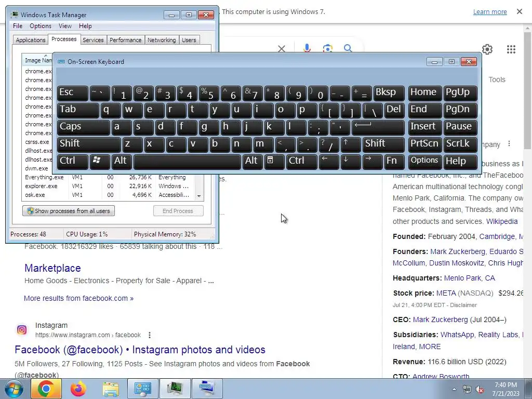
Task: Click the blue magnifier search icon
Action: (348, 48)
